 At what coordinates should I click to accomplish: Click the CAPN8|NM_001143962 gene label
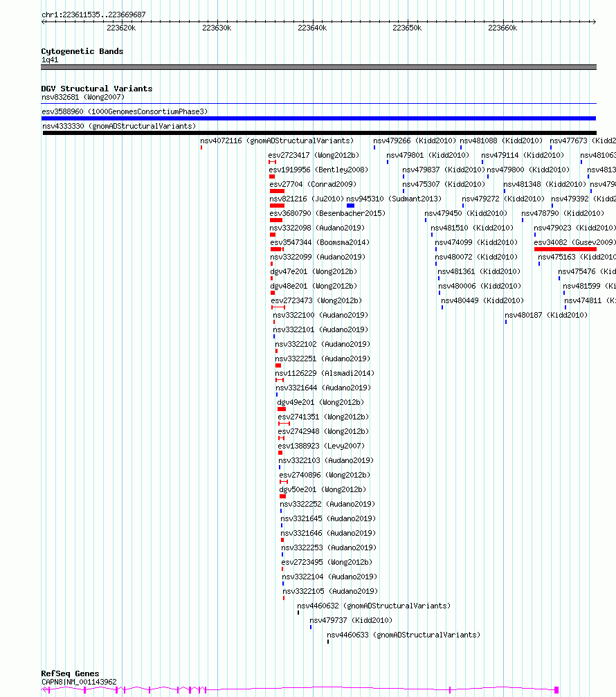click(x=79, y=682)
